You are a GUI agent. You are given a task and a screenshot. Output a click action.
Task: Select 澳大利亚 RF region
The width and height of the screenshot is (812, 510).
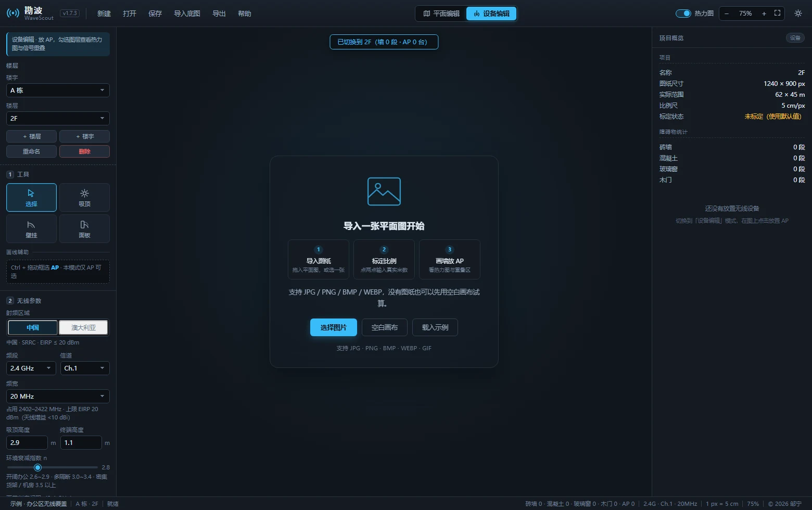click(83, 327)
